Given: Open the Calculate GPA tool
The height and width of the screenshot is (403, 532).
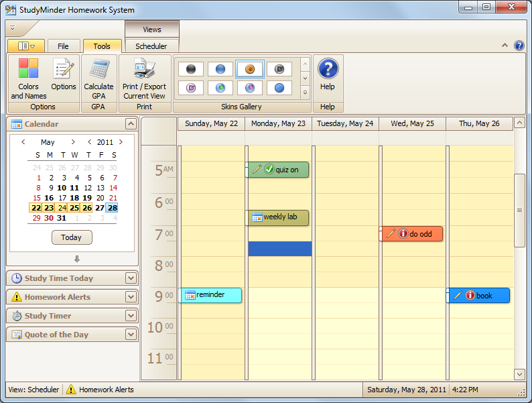Looking at the screenshot, I should (x=98, y=78).
